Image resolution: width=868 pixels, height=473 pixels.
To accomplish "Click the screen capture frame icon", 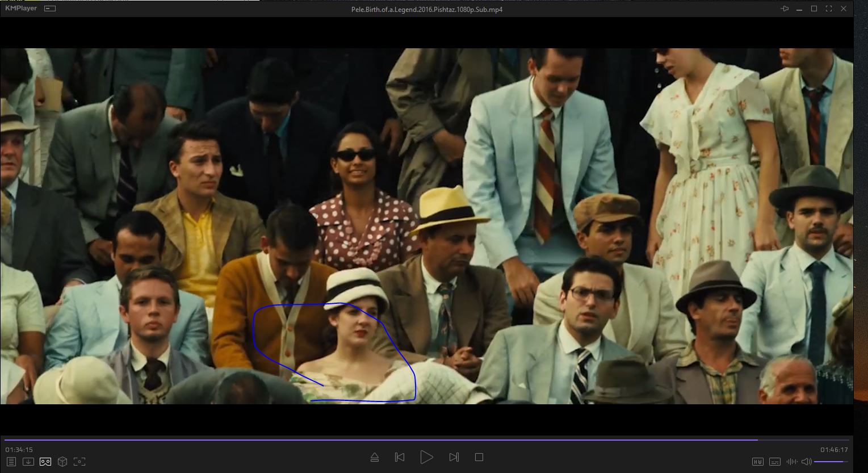I will pyautogui.click(x=79, y=462).
